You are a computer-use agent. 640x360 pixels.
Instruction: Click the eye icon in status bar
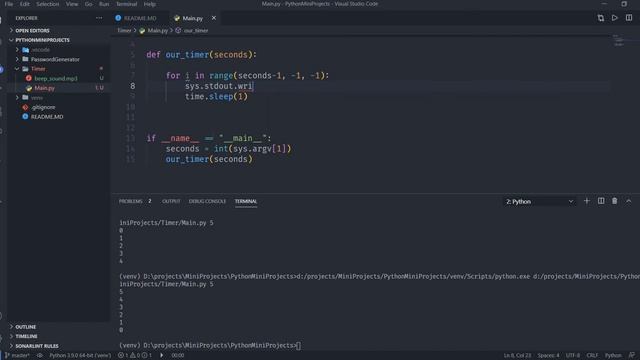[40, 356]
